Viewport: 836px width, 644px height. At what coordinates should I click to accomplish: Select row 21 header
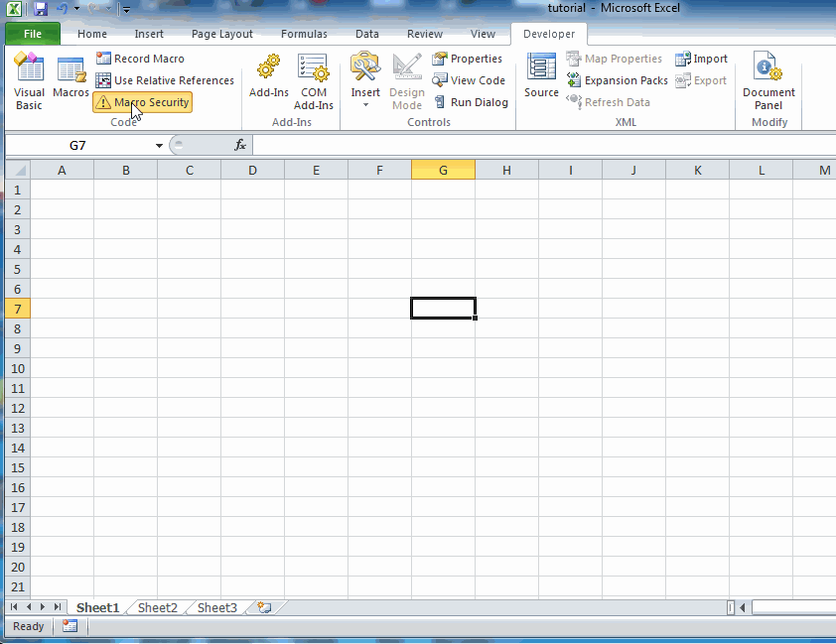point(18,587)
